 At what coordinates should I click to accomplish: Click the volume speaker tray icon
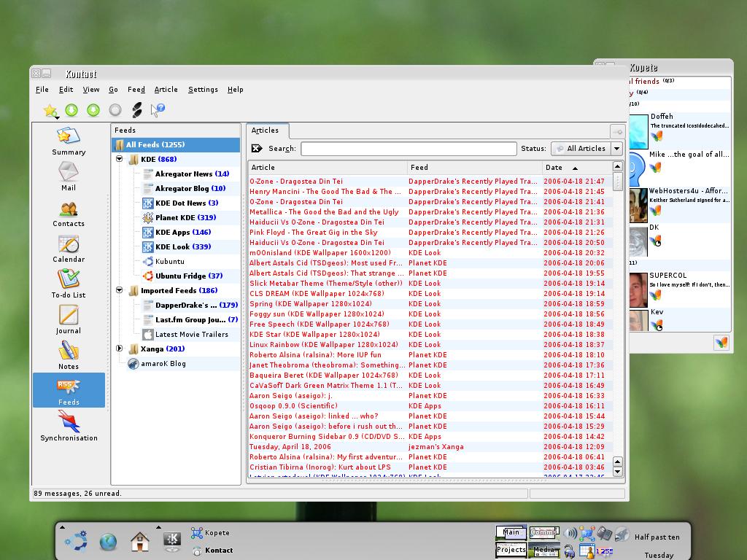pos(570,533)
